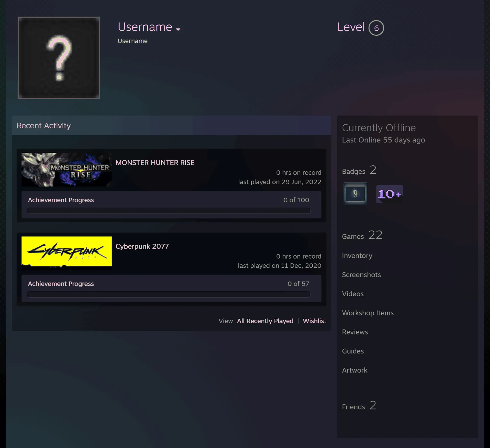Open the Badges section
490x448 pixels.
click(x=359, y=170)
